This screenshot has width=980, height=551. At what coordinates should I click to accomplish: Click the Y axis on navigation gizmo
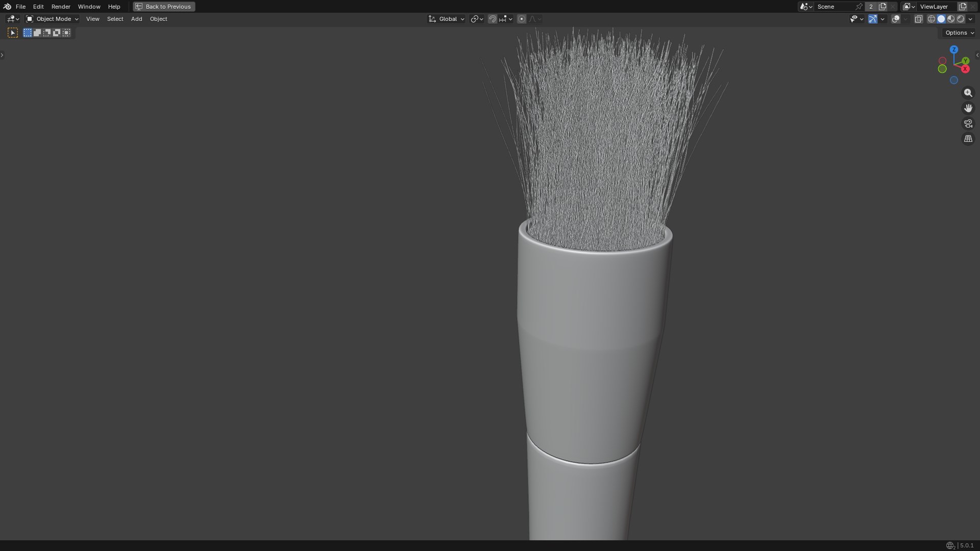966,61
